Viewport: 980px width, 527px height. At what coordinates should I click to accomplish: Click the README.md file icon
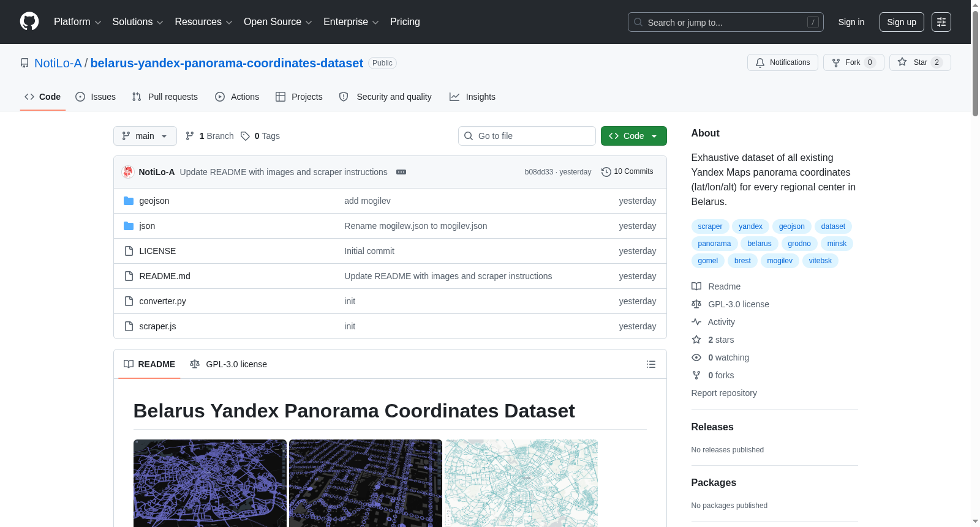129,276
